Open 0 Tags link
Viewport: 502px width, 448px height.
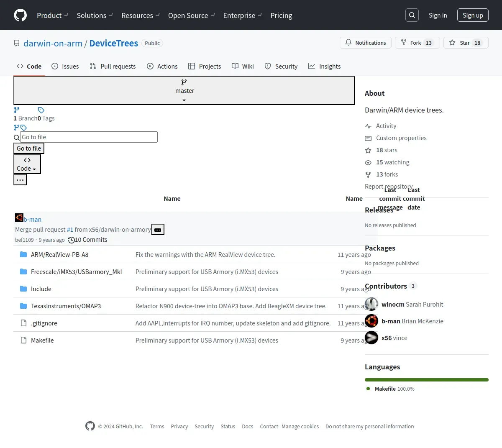coord(46,118)
